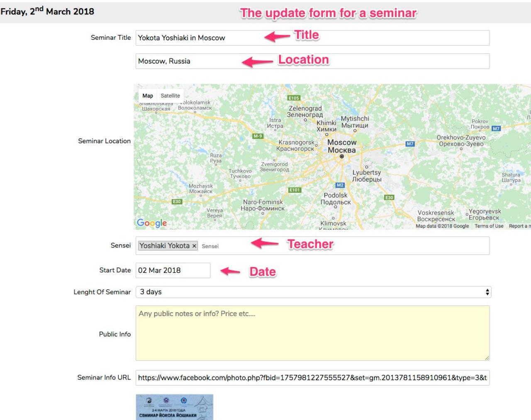Viewport: 531px width, 420px height.
Task: Click the seminar poster thumbnail image
Action: pos(174,407)
